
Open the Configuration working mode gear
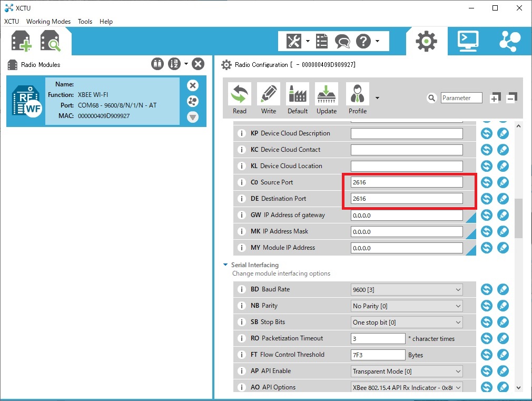pos(426,41)
